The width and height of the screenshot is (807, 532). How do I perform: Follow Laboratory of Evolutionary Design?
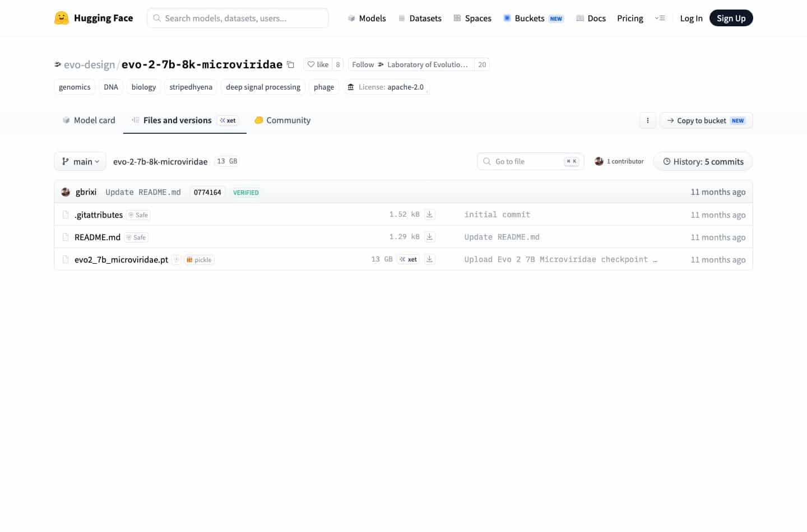[411, 64]
